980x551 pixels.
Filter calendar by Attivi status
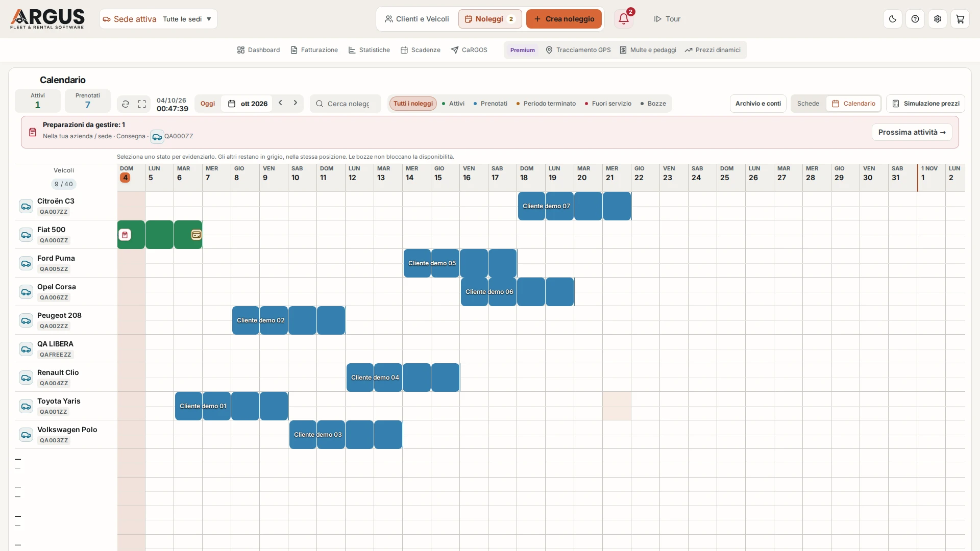pyautogui.click(x=453, y=104)
